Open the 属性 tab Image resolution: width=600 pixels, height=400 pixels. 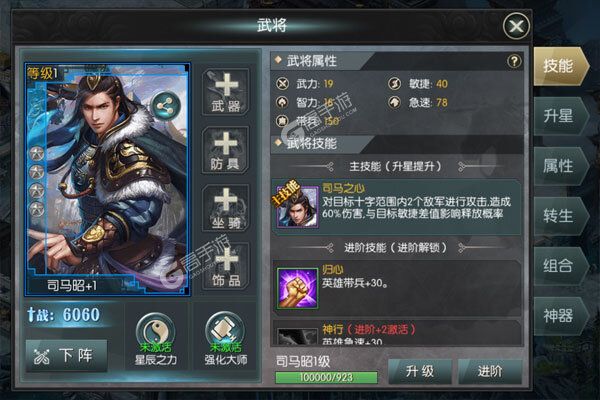(x=561, y=166)
